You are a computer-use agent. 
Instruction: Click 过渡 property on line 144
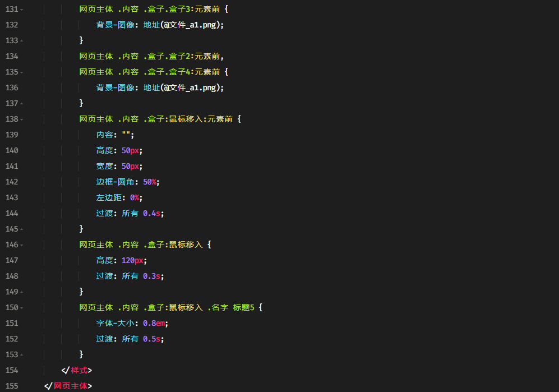click(104, 213)
